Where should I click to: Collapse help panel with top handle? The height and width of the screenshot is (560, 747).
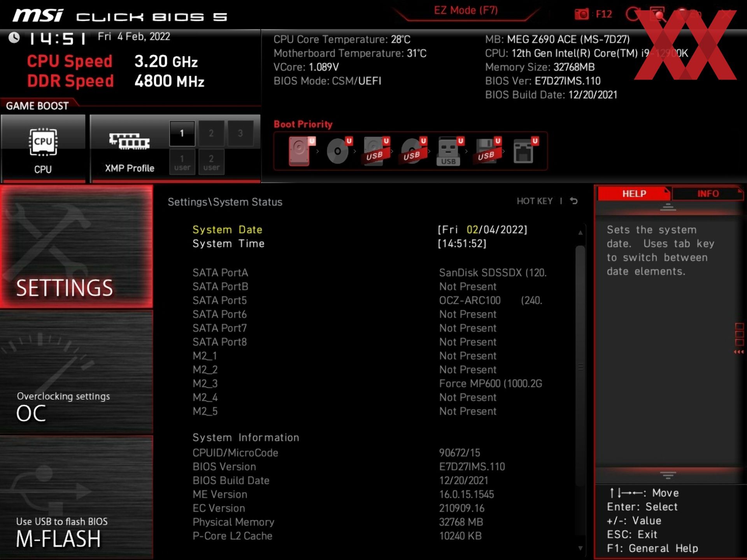(x=668, y=207)
